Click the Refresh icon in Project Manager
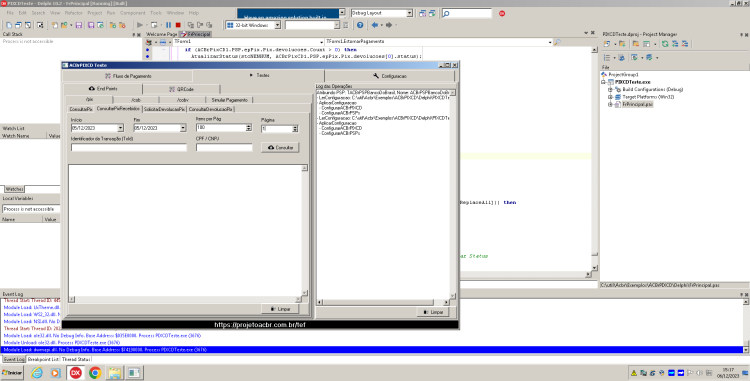Image resolution: width=750 pixels, height=381 pixels. pyautogui.click(x=665, y=44)
